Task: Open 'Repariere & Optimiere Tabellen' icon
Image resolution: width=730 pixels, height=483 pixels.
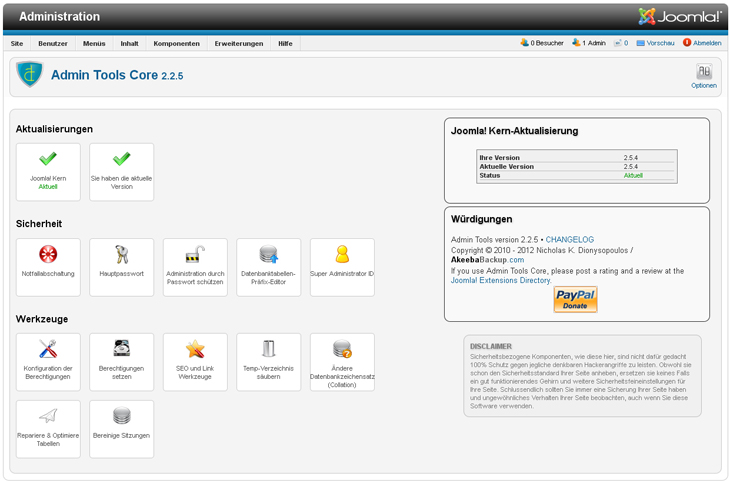Action: click(48, 429)
